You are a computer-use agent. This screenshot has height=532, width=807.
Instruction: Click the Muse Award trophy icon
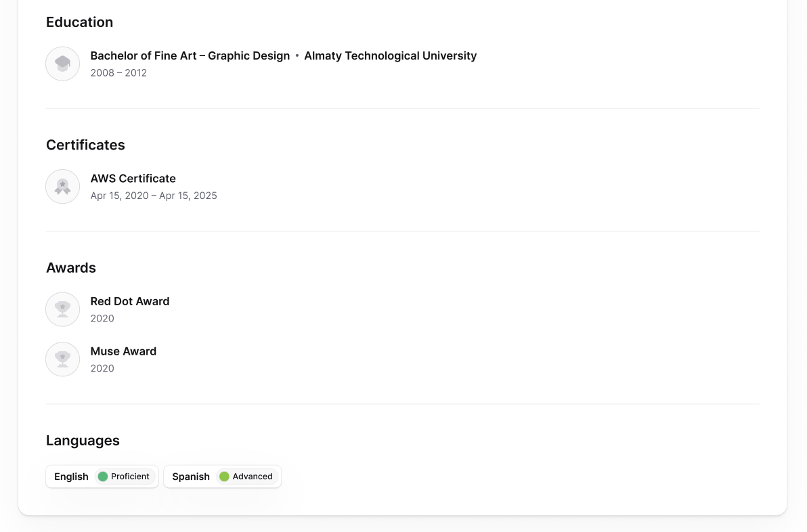point(63,359)
